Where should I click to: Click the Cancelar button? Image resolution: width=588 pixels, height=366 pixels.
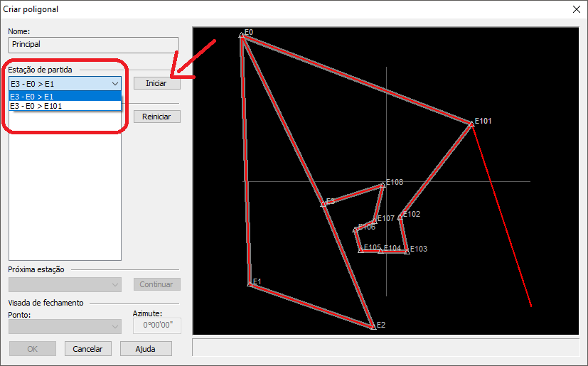click(x=88, y=349)
